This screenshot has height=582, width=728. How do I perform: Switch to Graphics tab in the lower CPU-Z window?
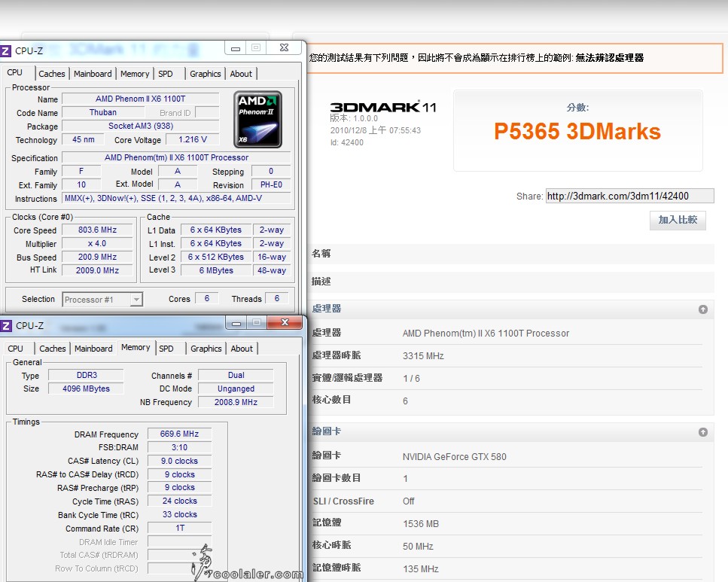pyautogui.click(x=206, y=349)
